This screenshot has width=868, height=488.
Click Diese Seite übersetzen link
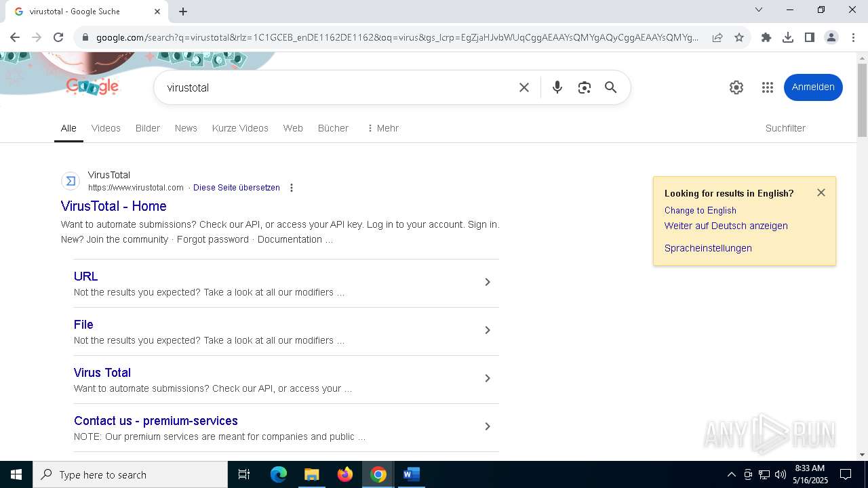pyautogui.click(x=237, y=188)
